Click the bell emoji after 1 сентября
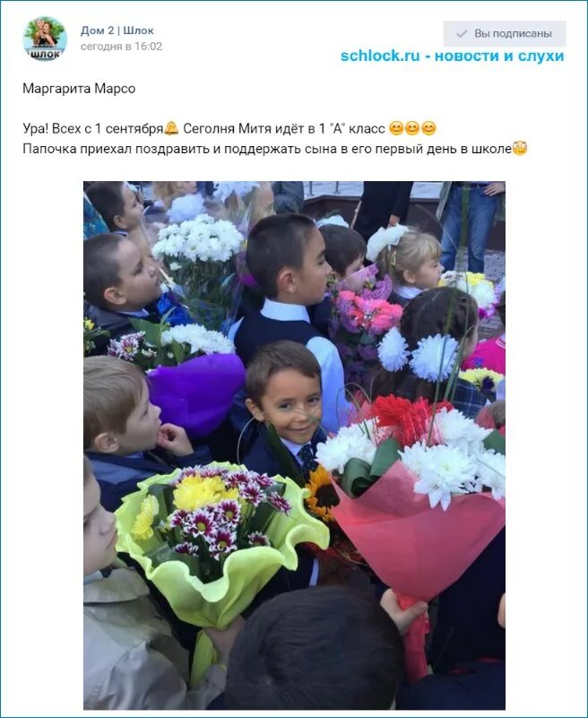588x718 pixels. (x=171, y=128)
